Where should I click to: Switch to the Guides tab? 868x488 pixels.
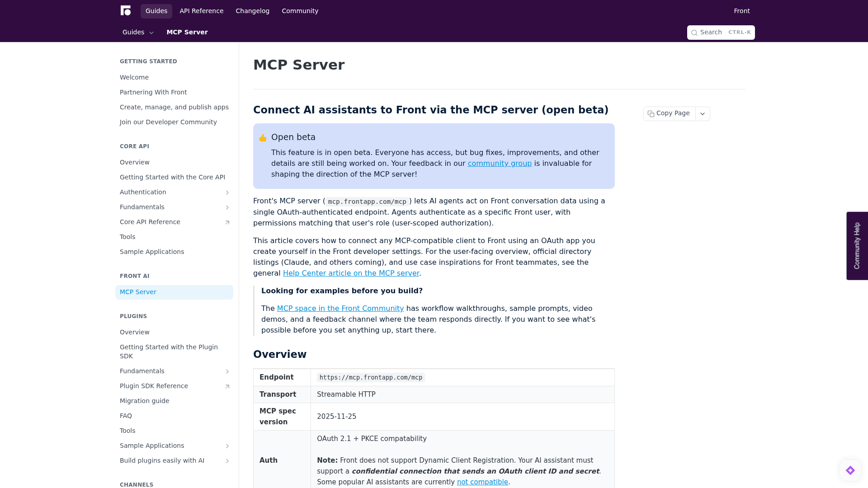pyautogui.click(x=156, y=11)
